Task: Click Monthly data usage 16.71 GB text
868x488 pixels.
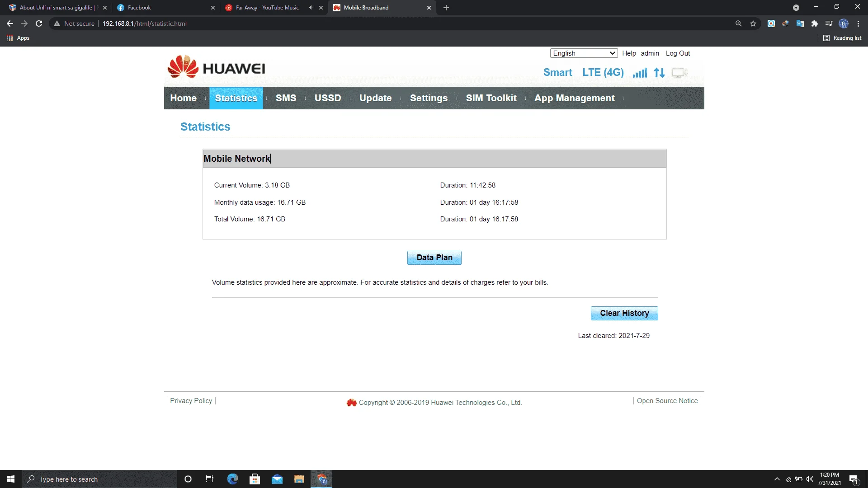Action: tap(260, 202)
